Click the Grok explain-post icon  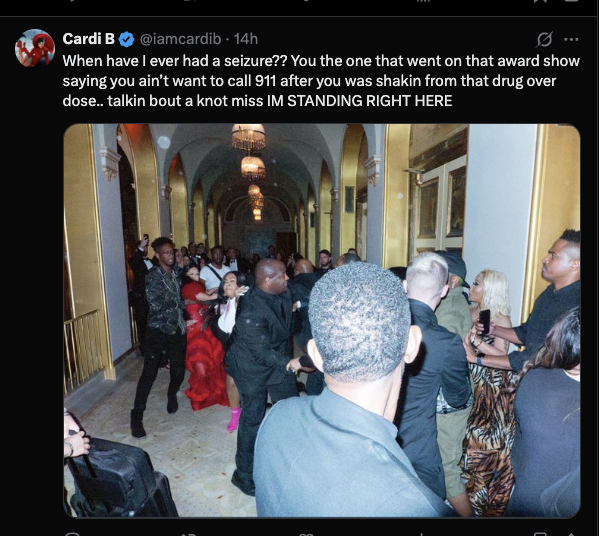(544, 39)
